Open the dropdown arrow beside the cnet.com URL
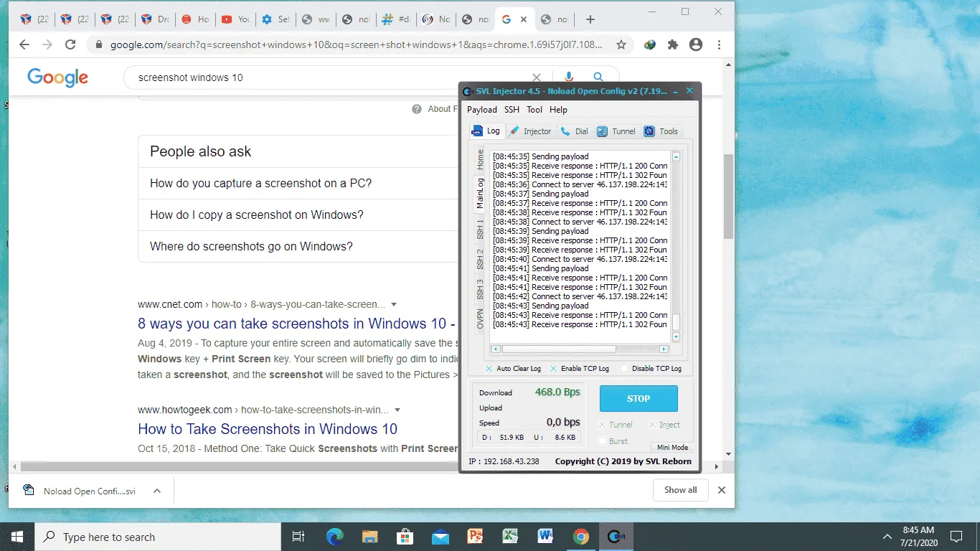Image resolution: width=980 pixels, height=551 pixels. (394, 305)
